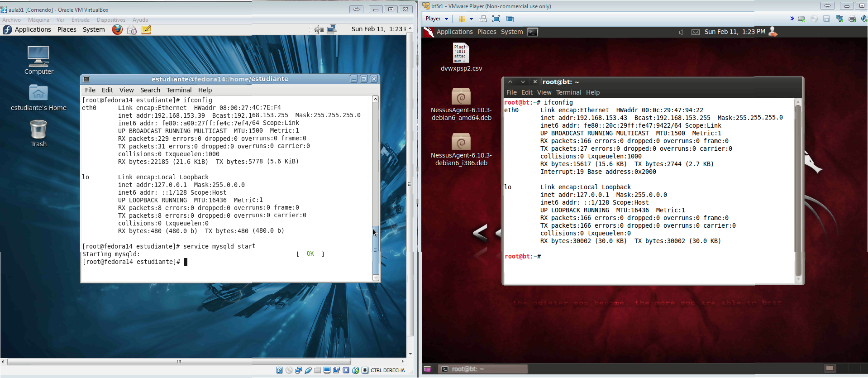Open the sticky notes panel launcher
Viewport: 868px width, 378px height.
[146, 29]
